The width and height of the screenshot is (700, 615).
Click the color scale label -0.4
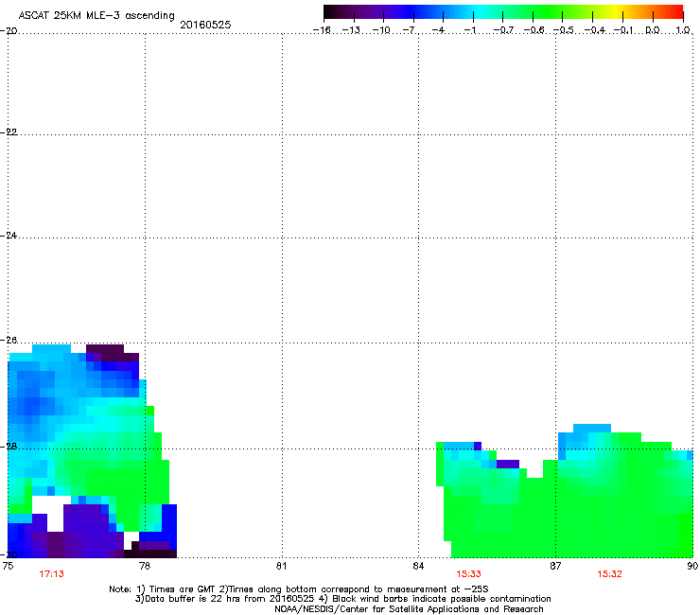click(594, 30)
